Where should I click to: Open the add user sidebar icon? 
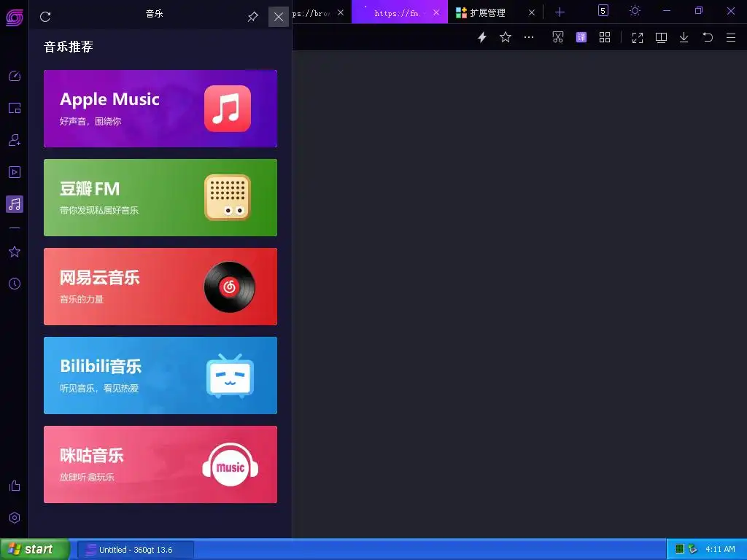(x=15, y=140)
